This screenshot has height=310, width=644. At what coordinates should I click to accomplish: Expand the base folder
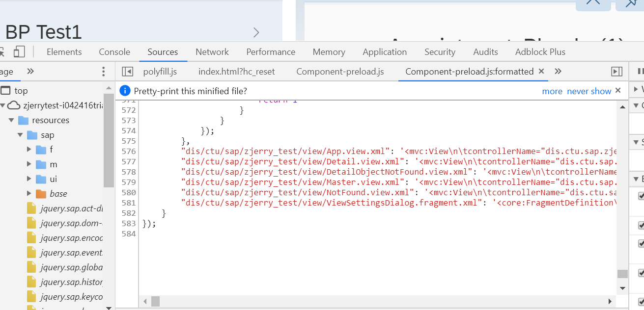point(29,194)
